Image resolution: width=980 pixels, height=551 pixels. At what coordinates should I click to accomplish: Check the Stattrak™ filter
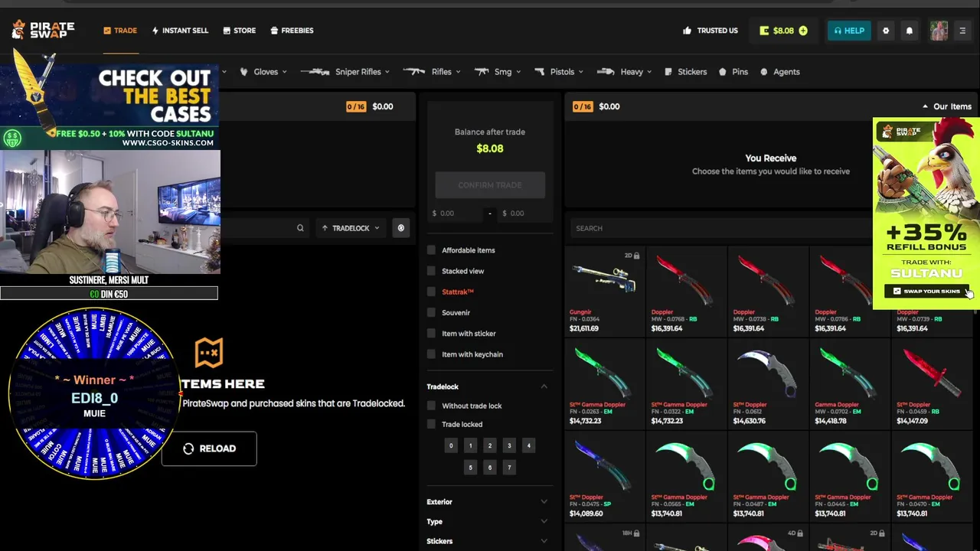[x=431, y=292]
